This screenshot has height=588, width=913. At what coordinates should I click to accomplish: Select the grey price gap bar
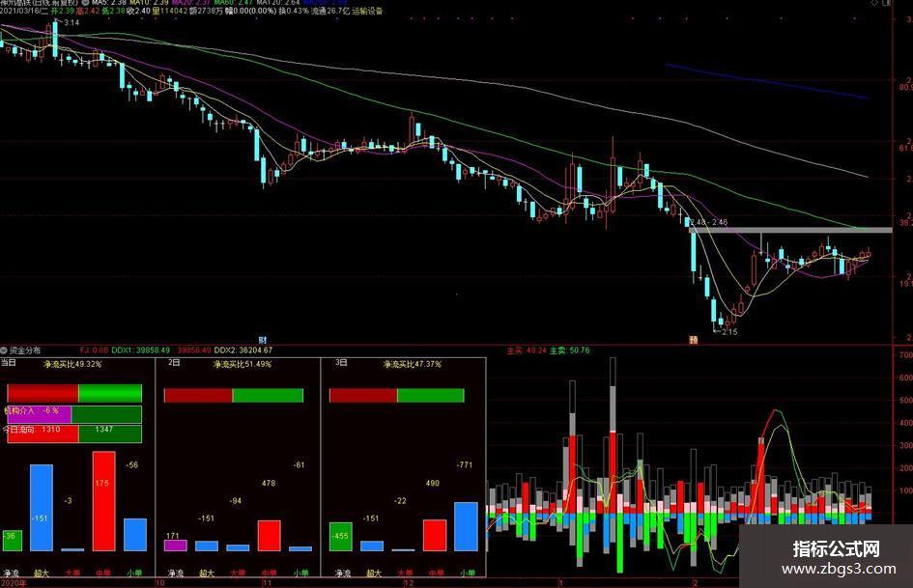point(790,230)
